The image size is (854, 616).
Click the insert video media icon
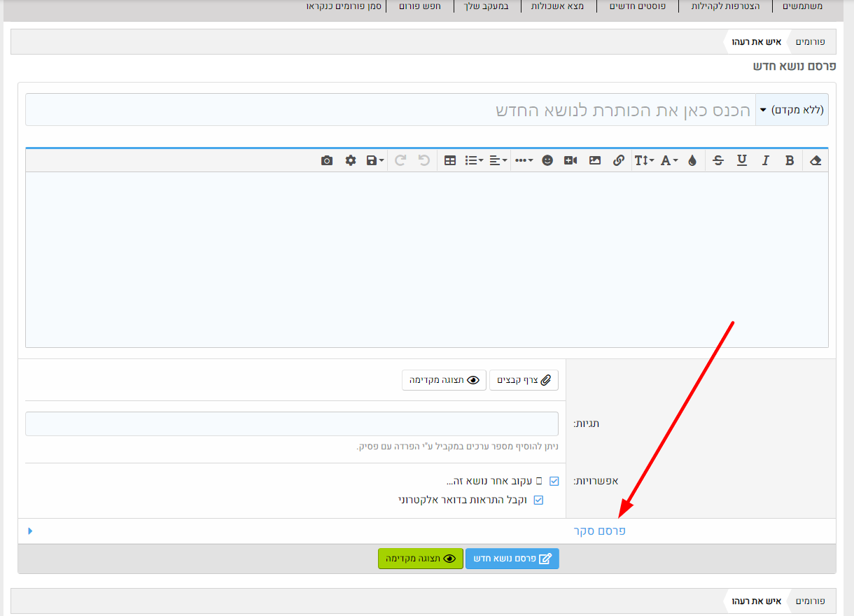click(570, 160)
